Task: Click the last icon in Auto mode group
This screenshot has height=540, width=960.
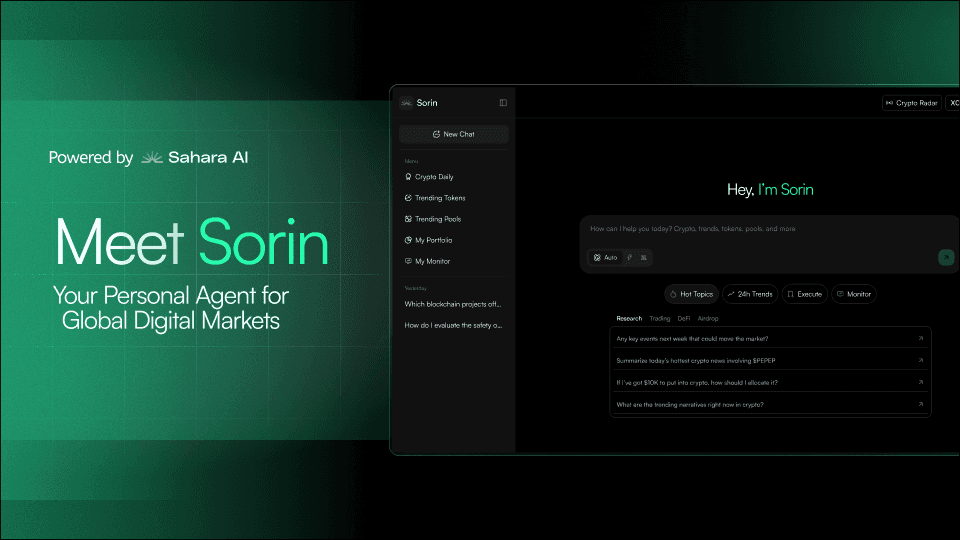Action: click(x=643, y=258)
